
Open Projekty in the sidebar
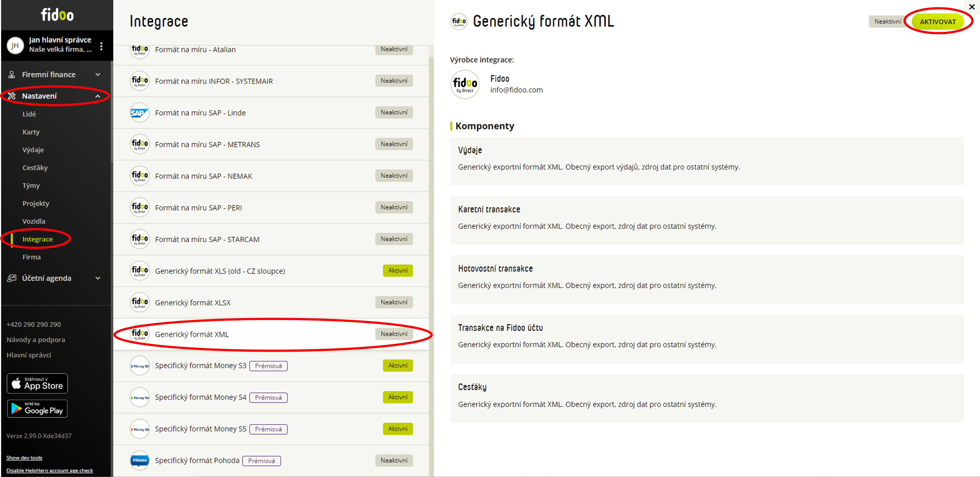pos(36,203)
